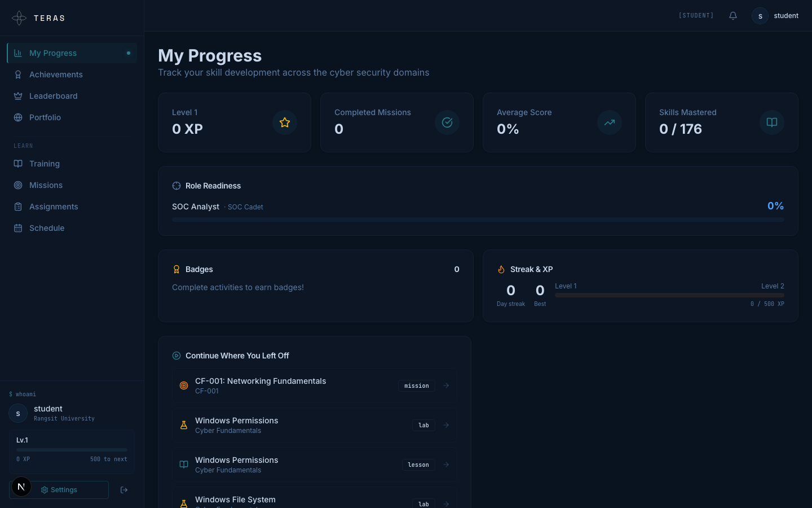
Task: Click the Streak & XP flame icon
Action: 501,269
